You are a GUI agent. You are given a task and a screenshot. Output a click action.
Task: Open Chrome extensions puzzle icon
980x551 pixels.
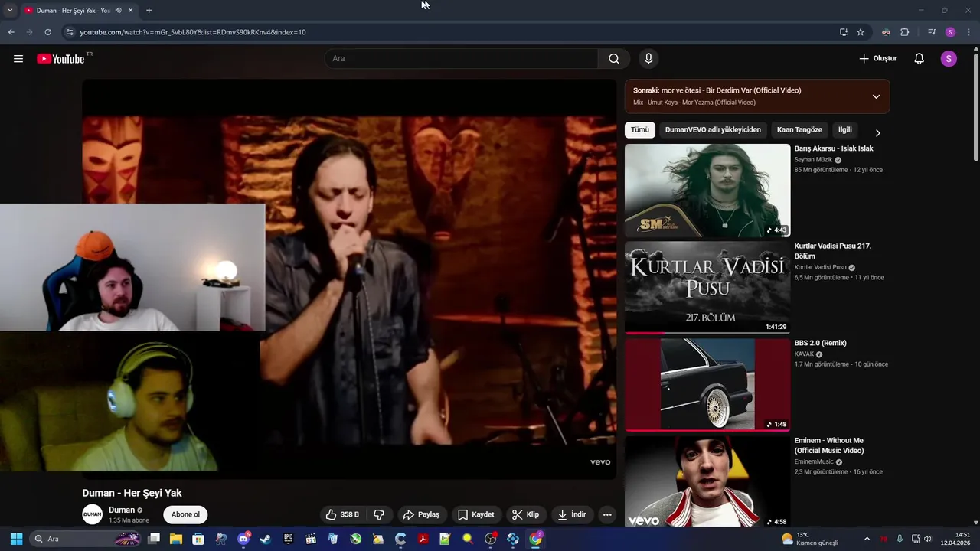pos(904,32)
